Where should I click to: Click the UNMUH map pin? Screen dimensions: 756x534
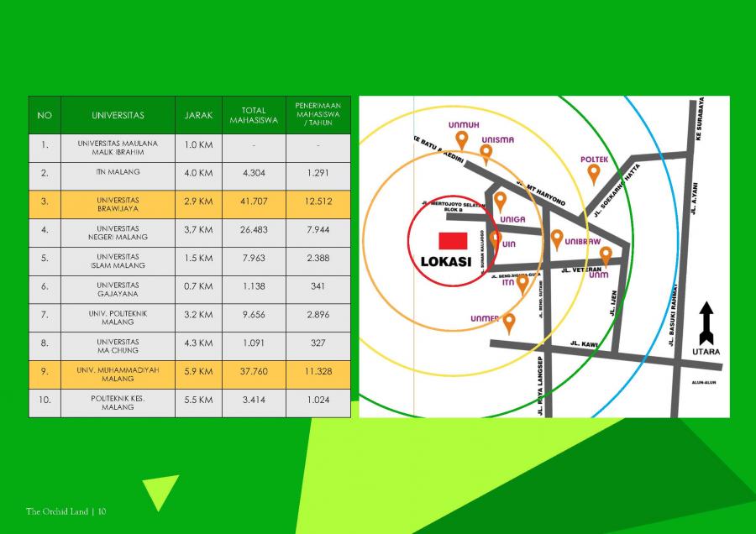(x=460, y=139)
